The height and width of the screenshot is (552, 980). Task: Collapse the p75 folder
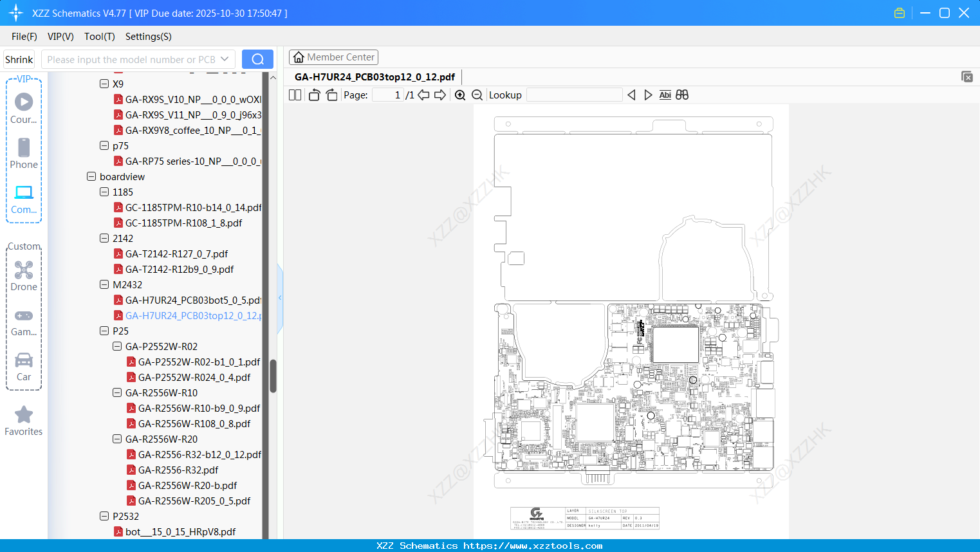[104, 145]
